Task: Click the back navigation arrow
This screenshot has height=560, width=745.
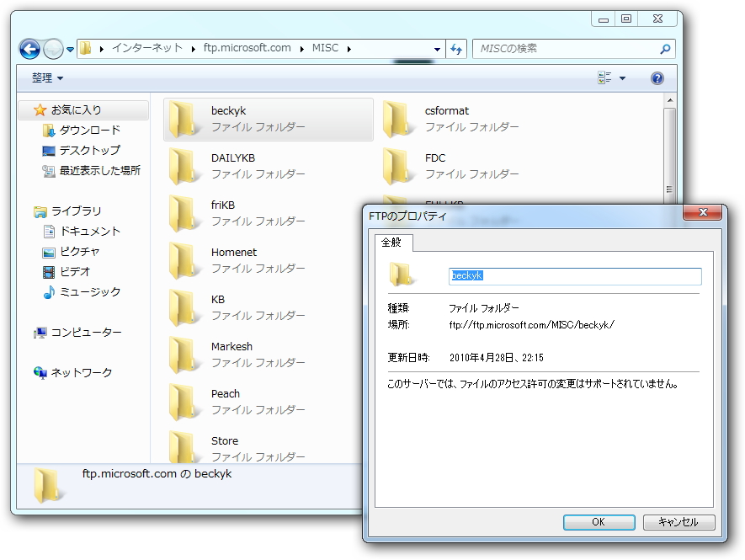Action: 29,49
